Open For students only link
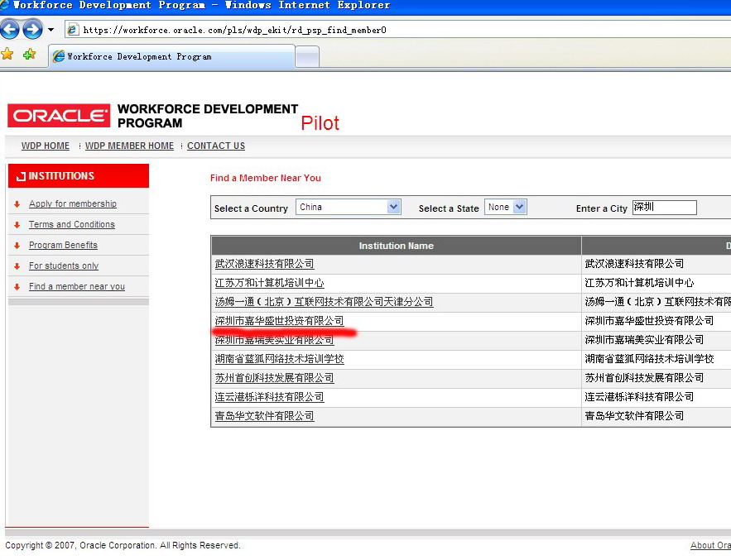This screenshot has height=560, width=731. pyautogui.click(x=64, y=266)
